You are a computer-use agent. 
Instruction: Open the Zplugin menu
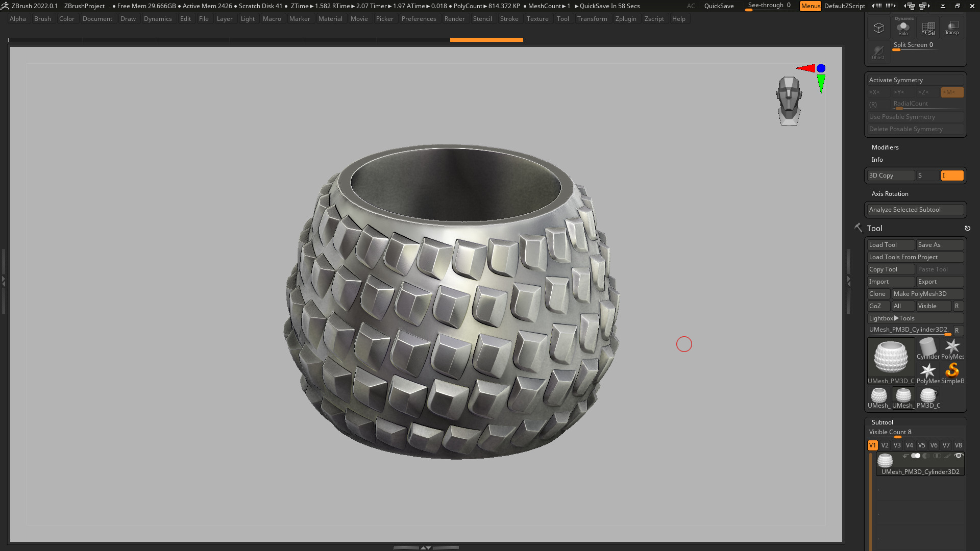tap(626, 19)
